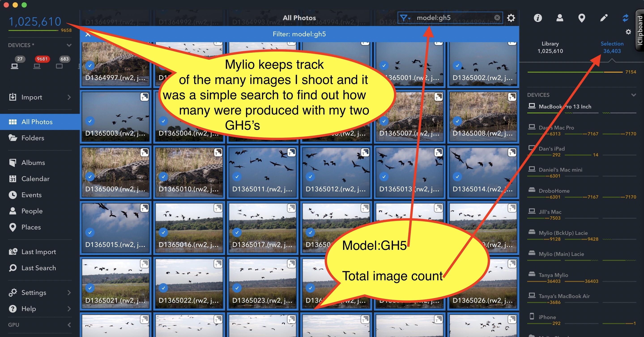Open filter options funnel dropdown
The width and height of the screenshot is (644, 337).
point(405,18)
